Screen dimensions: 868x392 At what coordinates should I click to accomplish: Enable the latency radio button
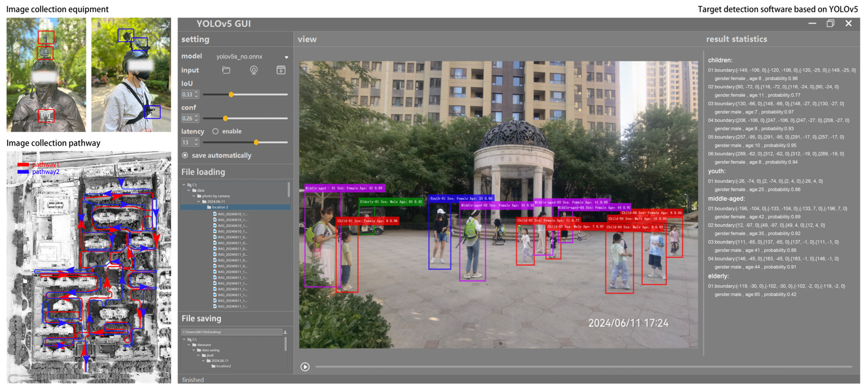click(x=215, y=131)
